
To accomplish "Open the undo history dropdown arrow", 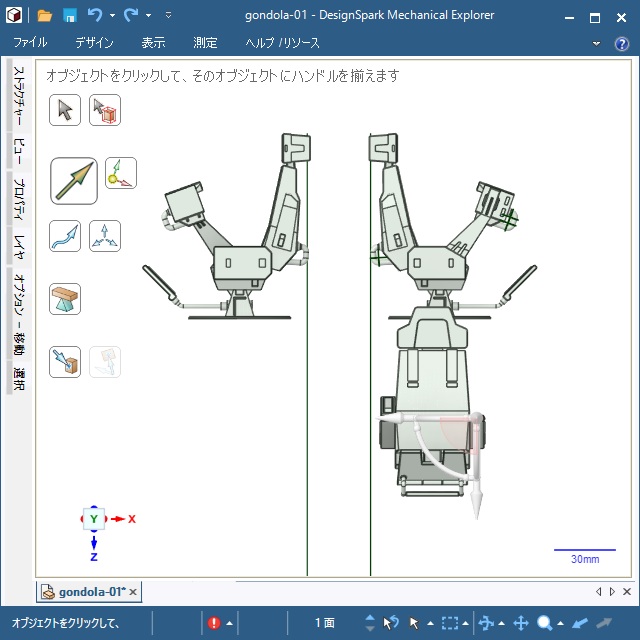I will click(112, 16).
